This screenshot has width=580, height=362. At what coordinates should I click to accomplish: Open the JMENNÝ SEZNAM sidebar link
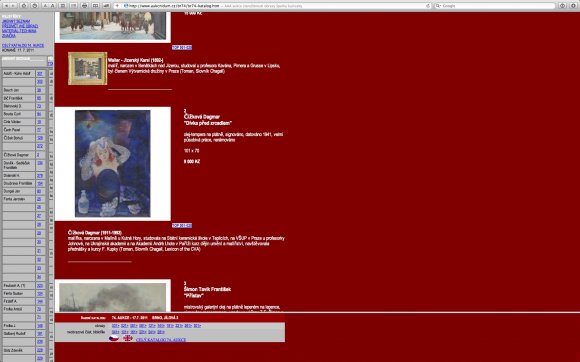click(x=16, y=21)
